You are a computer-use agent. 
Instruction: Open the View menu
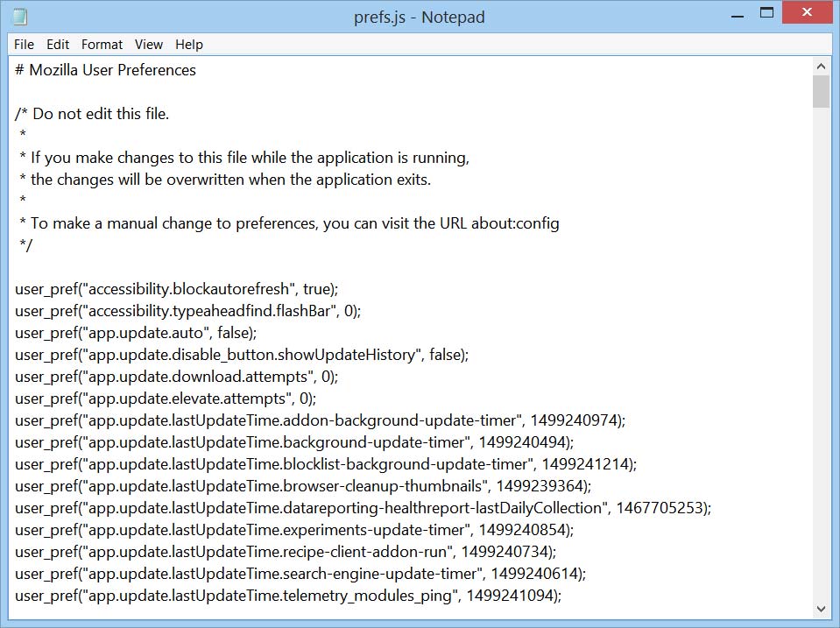click(x=149, y=45)
